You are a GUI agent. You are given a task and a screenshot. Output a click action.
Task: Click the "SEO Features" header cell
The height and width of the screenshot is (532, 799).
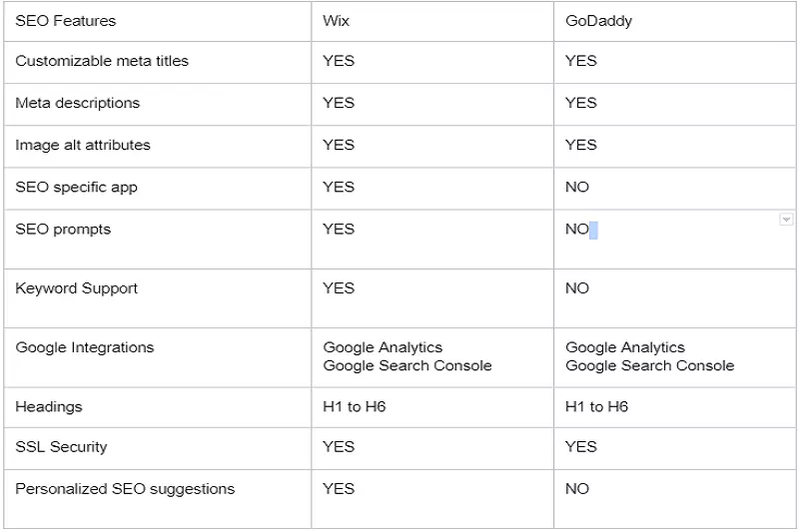[65, 20]
